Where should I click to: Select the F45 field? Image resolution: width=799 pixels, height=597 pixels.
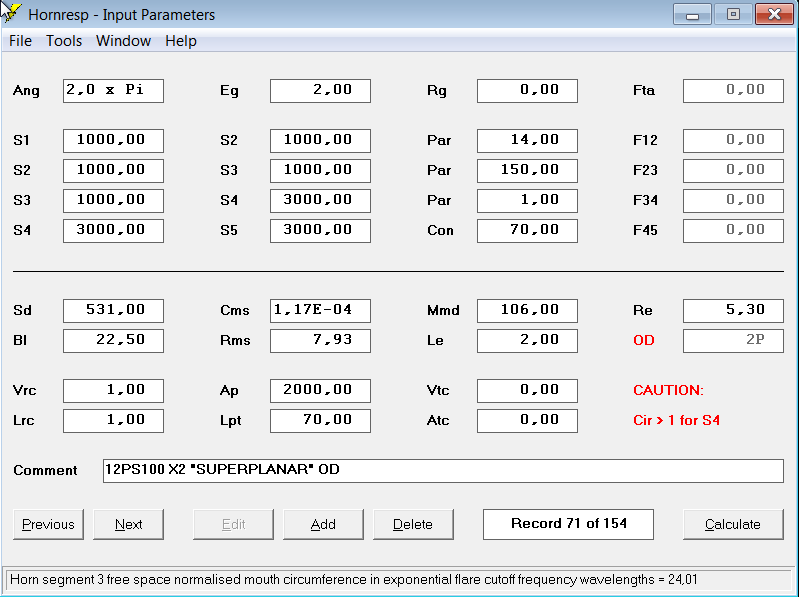point(733,231)
